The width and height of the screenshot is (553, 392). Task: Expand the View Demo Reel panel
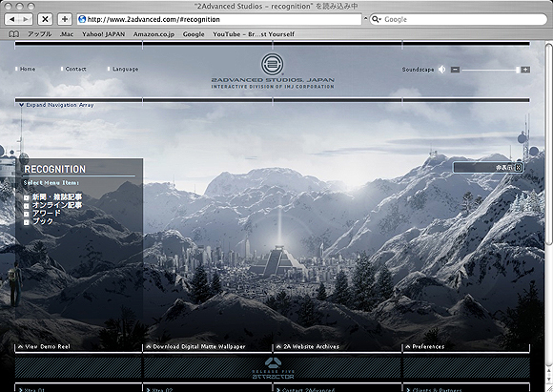(x=44, y=346)
